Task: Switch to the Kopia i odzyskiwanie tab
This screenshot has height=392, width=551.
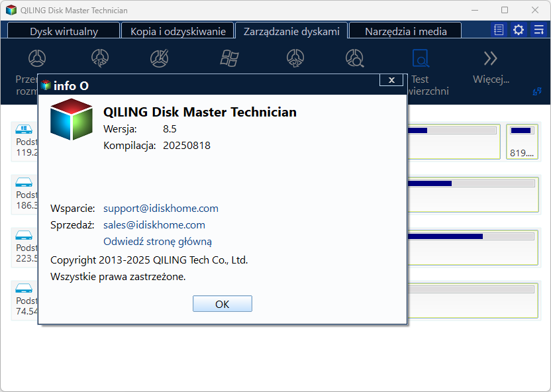Action: (177, 31)
